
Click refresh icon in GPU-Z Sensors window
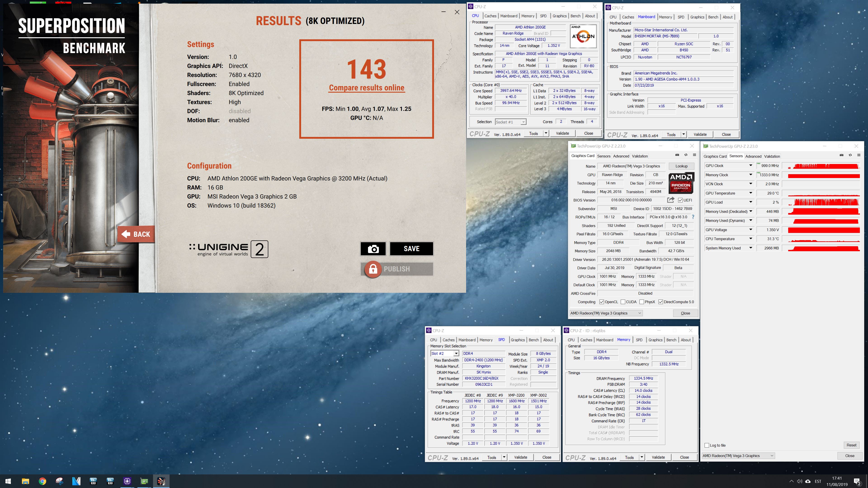(x=850, y=155)
